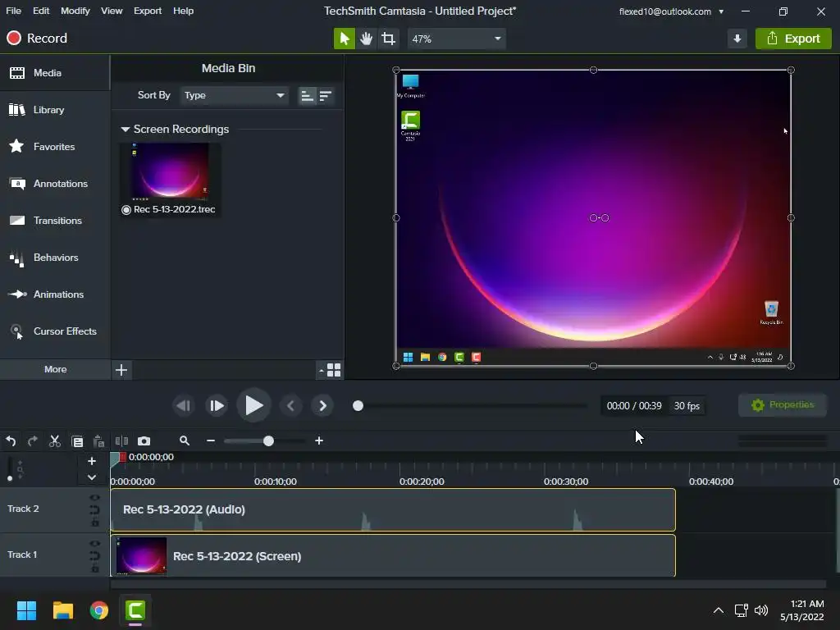Expand the track options chevron
The height and width of the screenshot is (630, 840).
tap(92, 477)
